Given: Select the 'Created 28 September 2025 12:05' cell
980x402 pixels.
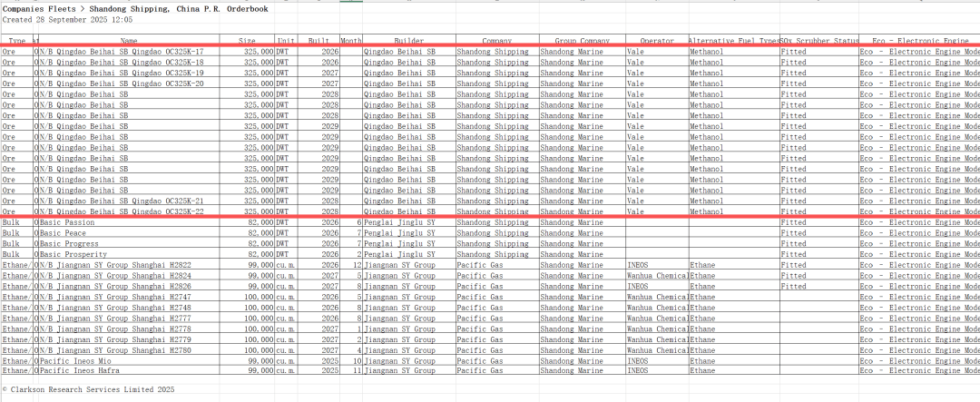Looking at the screenshot, I should 67,19.
